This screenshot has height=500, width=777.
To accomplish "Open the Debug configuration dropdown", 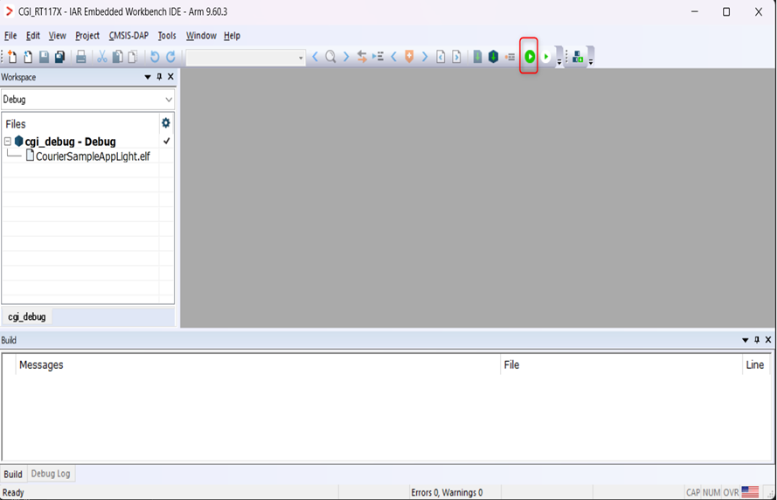I will (168, 100).
